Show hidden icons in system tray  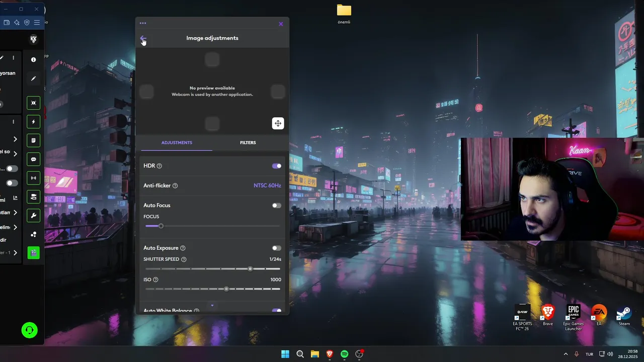[566, 354]
